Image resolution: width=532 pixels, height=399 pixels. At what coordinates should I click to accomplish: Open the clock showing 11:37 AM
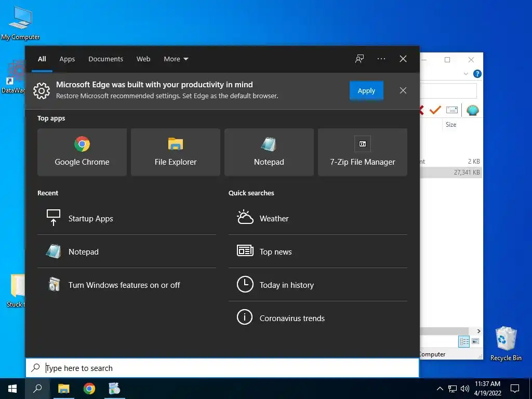tap(487, 389)
